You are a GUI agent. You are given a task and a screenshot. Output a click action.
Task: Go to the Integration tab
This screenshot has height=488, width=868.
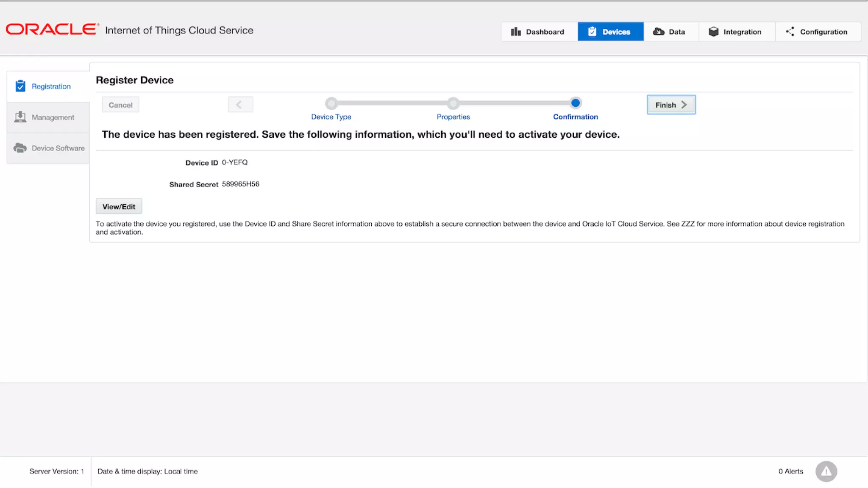(x=737, y=32)
